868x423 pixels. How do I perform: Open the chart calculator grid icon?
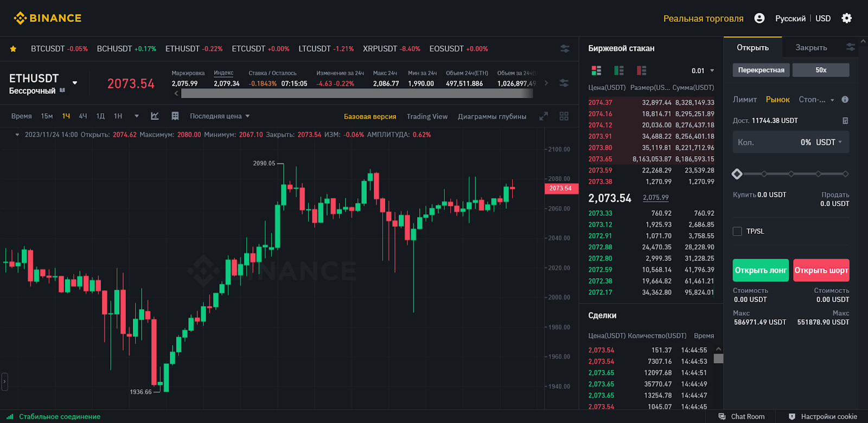(x=175, y=116)
